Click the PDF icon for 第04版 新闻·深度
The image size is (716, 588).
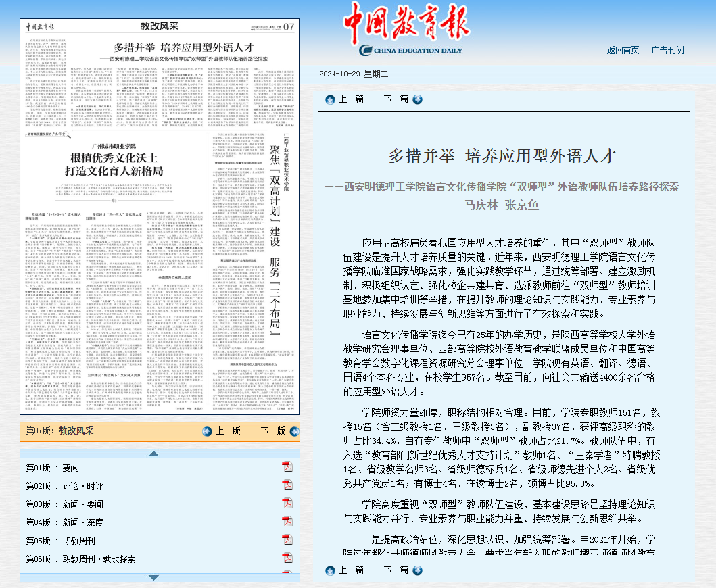pyautogui.click(x=287, y=522)
